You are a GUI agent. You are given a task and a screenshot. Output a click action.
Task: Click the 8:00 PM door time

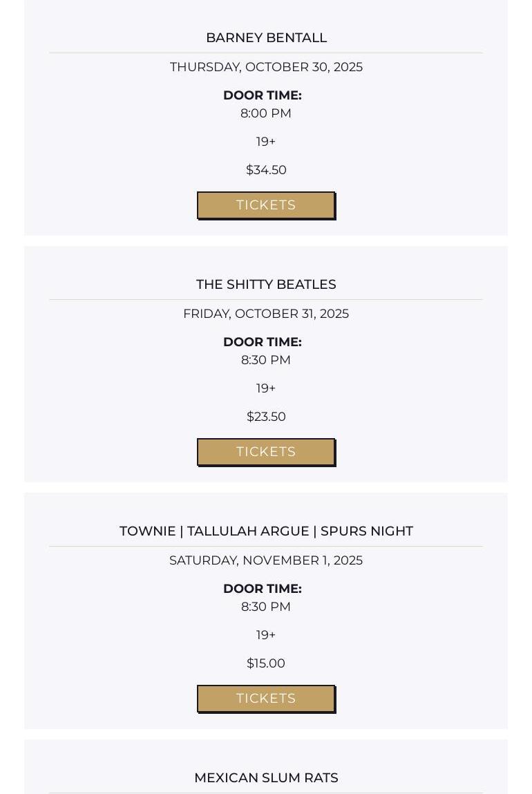point(266,113)
